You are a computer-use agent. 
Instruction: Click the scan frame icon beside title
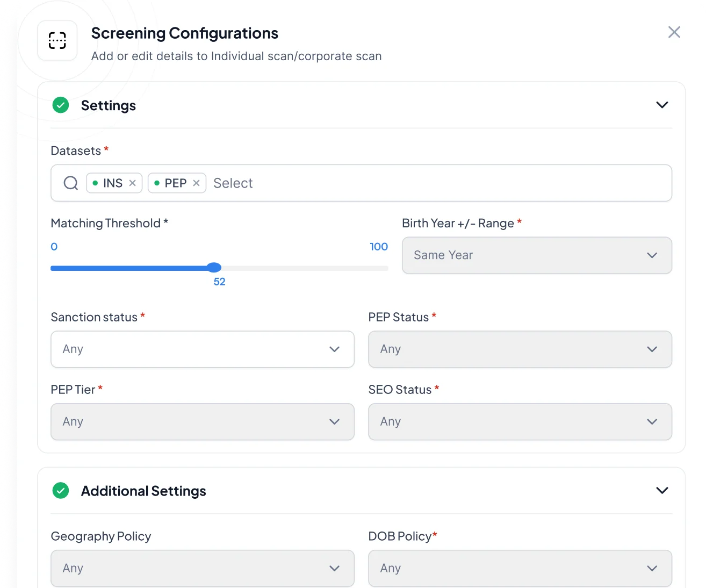57,41
